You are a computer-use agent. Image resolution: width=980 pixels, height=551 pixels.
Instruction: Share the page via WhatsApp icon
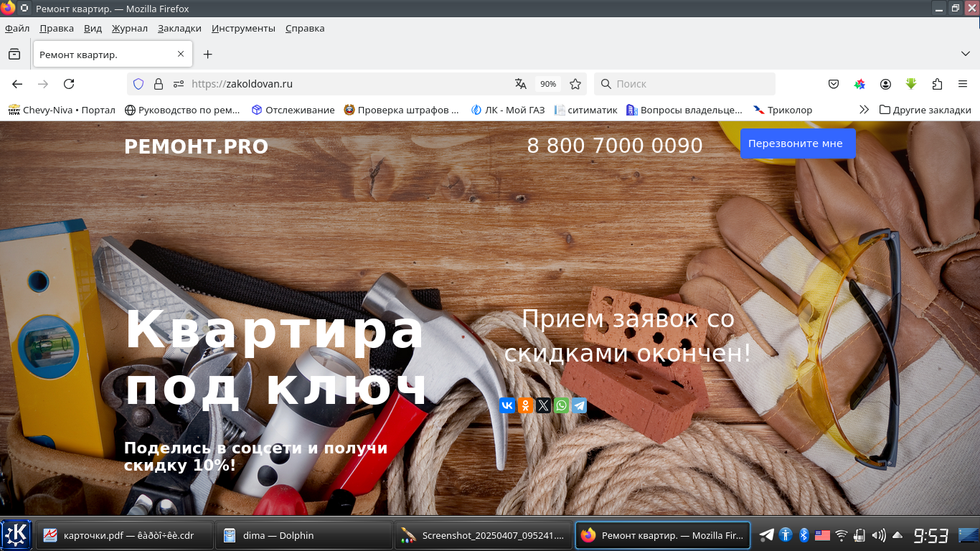(x=561, y=405)
